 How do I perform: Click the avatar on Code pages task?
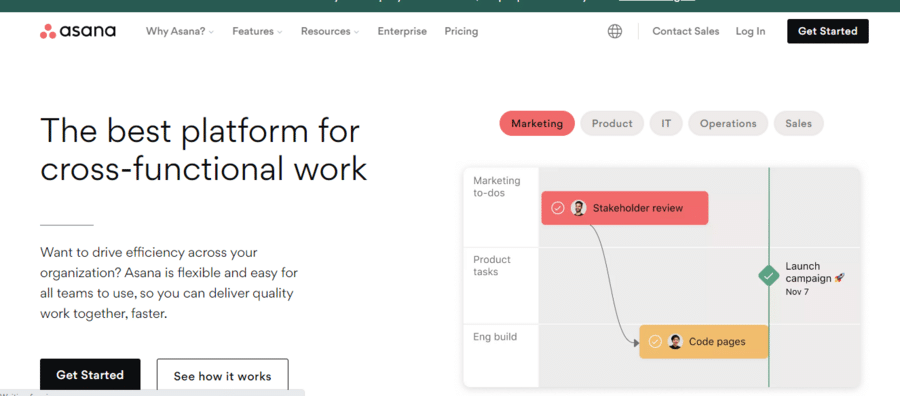[675, 341]
